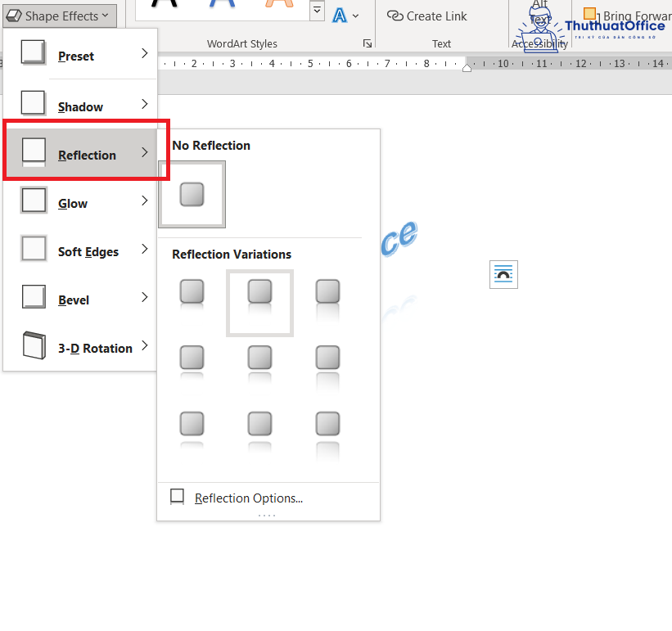Click the Bring Forward button
This screenshot has width=672, height=631.
628,16
